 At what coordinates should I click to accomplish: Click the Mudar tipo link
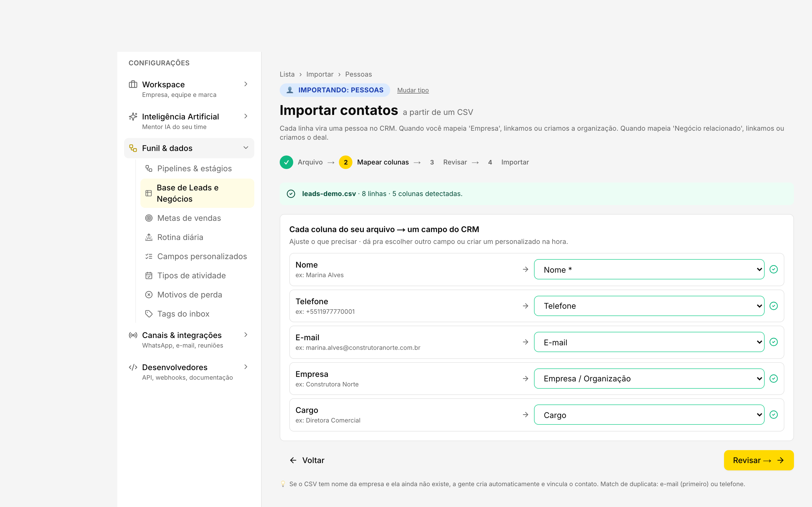(x=413, y=90)
